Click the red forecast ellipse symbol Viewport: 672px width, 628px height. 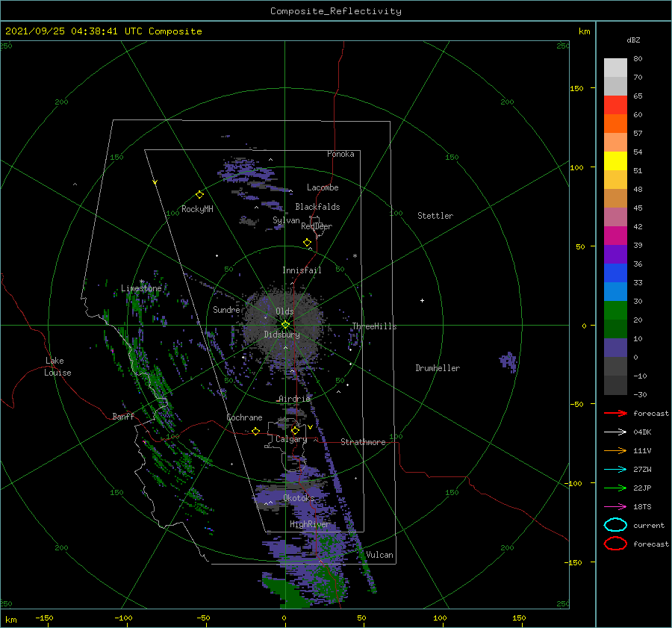(615, 544)
